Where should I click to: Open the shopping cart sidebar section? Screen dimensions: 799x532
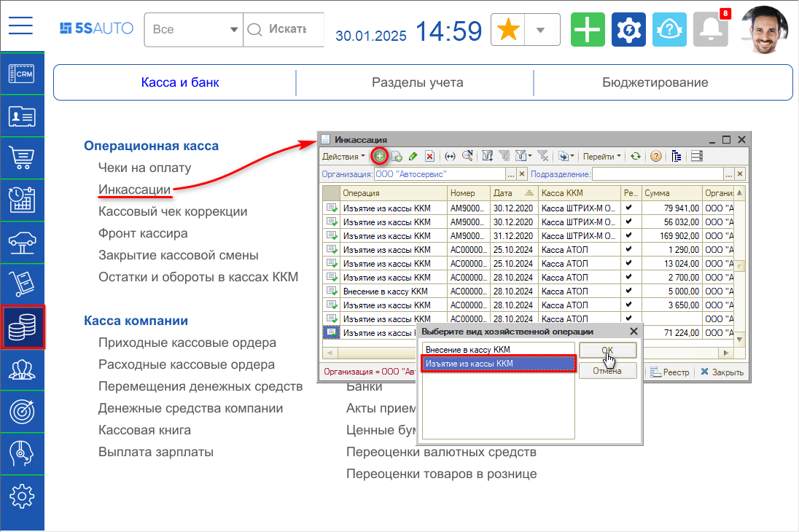tap(22, 157)
